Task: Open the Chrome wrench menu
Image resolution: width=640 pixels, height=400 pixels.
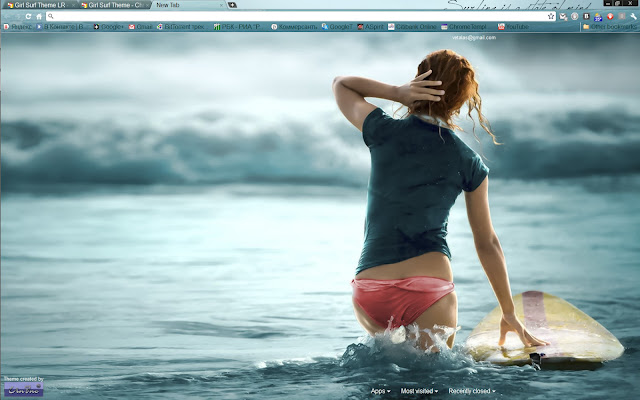Action: click(x=633, y=16)
